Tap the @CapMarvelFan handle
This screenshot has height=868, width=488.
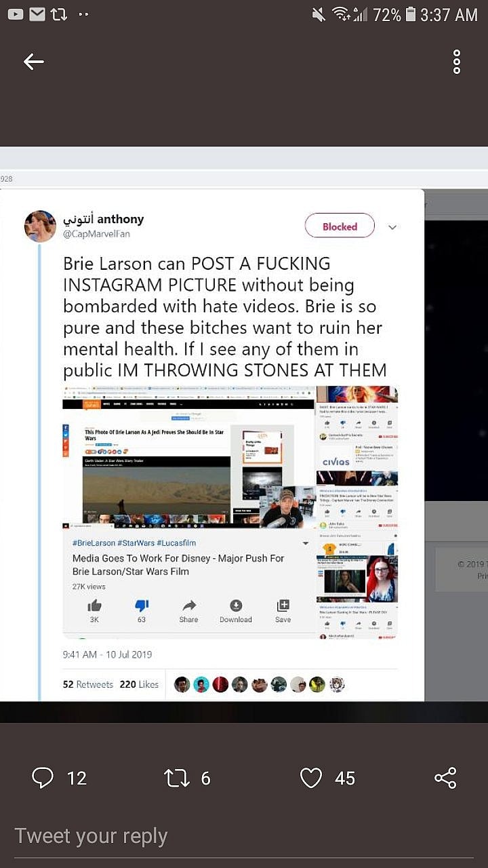(96, 234)
